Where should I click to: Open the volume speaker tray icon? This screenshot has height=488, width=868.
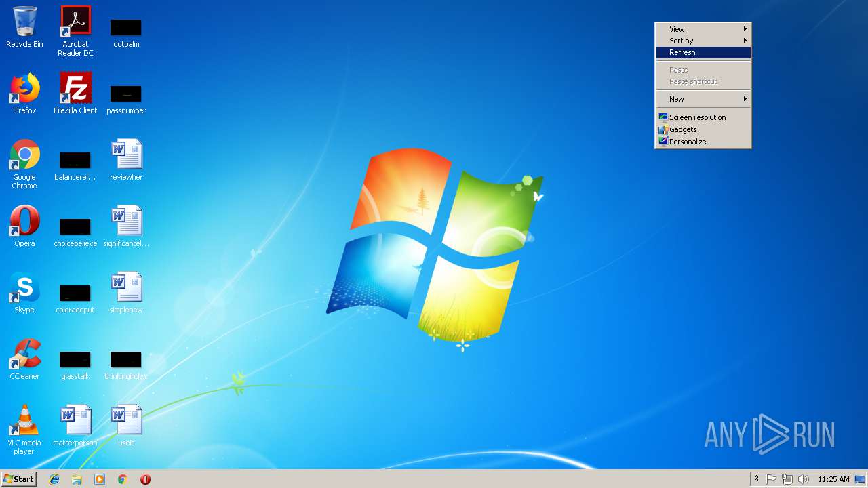coord(804,479)
